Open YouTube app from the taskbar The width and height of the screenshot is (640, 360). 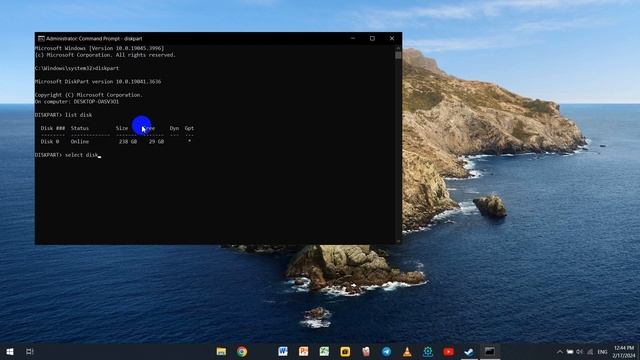pyautogui.click(x=448, y=351)
